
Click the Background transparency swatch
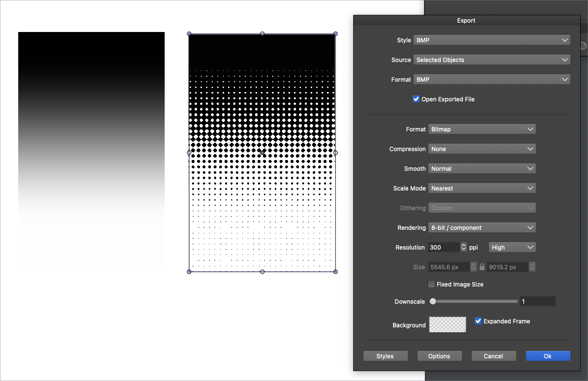(448, 325)
